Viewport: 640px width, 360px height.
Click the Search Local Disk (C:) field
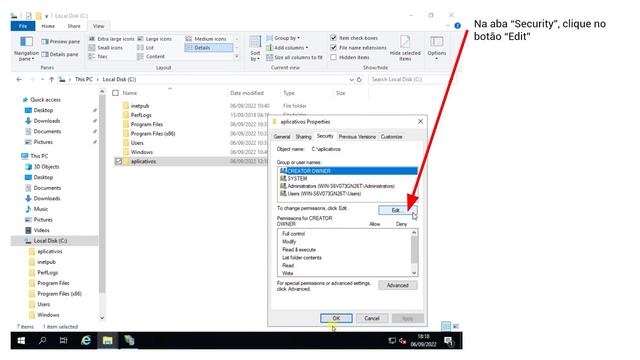(x=409, y=80)
